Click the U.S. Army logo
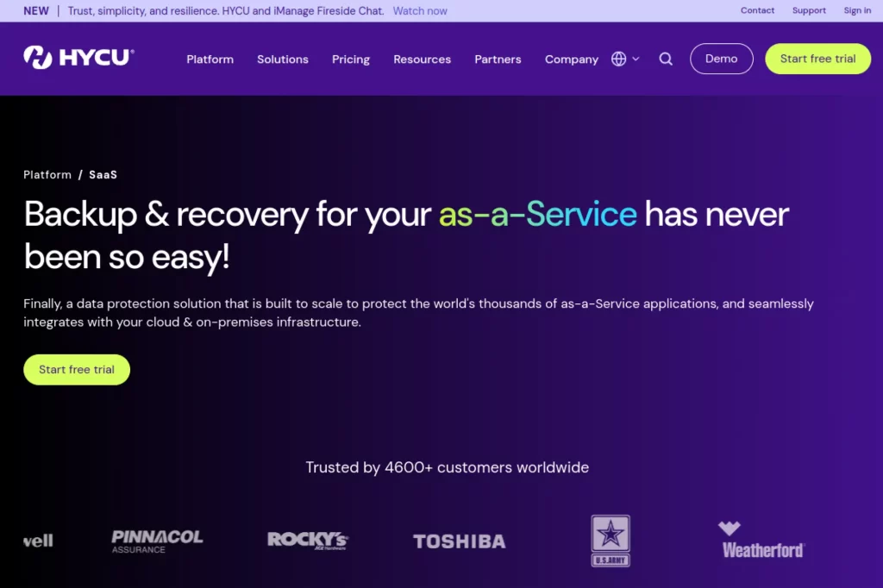Viewport: 883px width, 588px height. (611, 541)
